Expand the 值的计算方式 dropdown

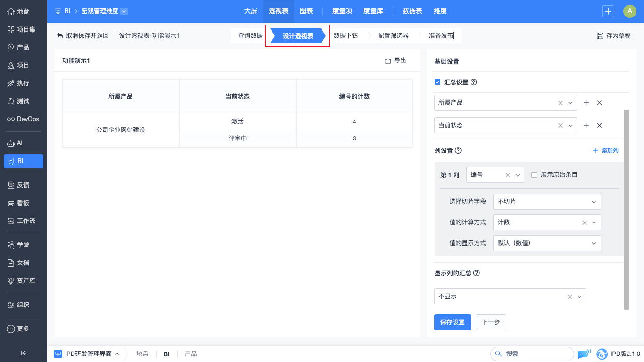(x=594, y=222)
